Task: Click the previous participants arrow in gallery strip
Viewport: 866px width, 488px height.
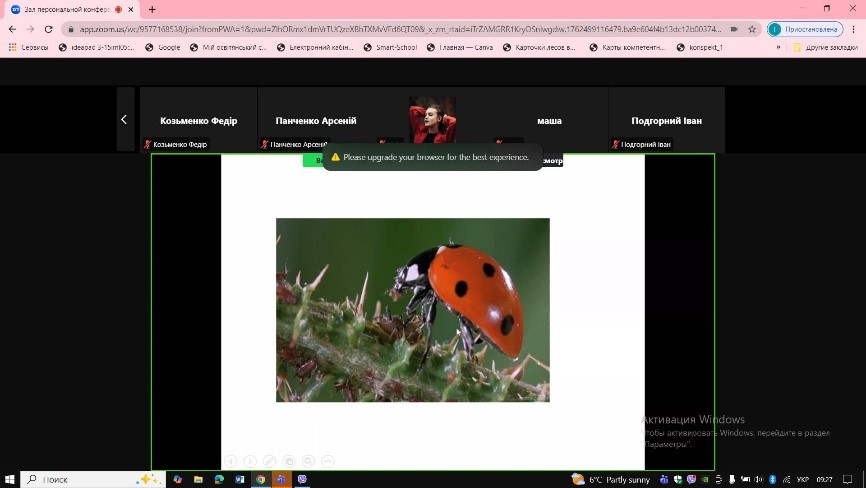Action: pyautogui.click(x=124, y=119)
